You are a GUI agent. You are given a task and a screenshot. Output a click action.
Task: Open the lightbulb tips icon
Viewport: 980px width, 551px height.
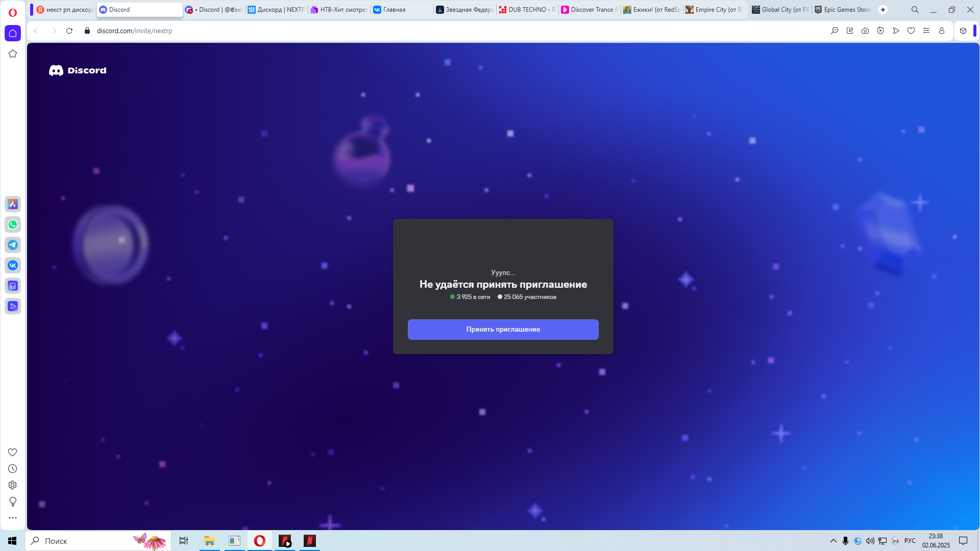coord(13,502)
